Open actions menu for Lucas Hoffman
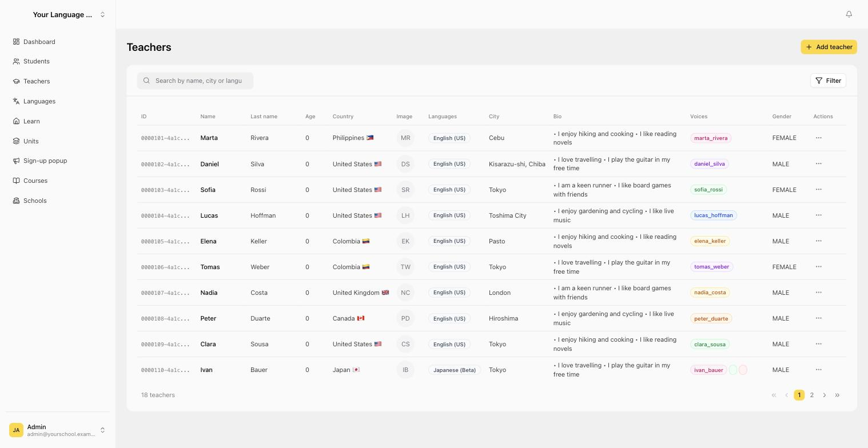The image size is (868, 448). (x=818, y=215)
